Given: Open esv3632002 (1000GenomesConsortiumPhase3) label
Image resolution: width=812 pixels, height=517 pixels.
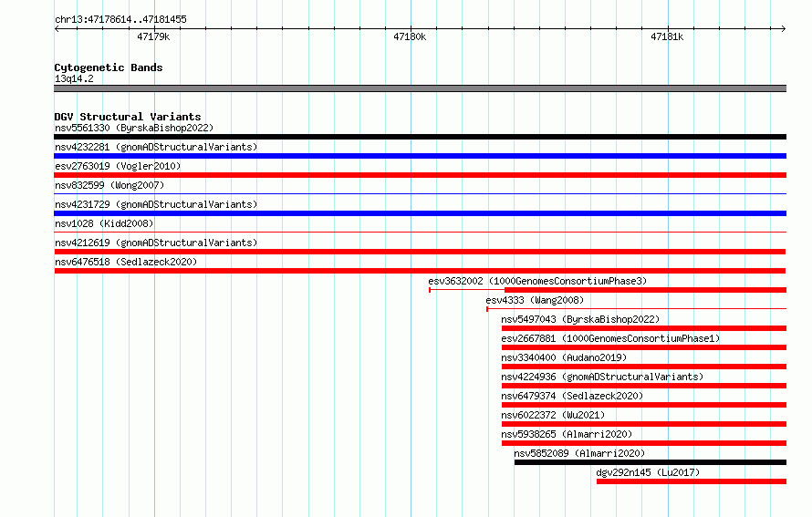Looking at the screenshot, I should (537, 281).
